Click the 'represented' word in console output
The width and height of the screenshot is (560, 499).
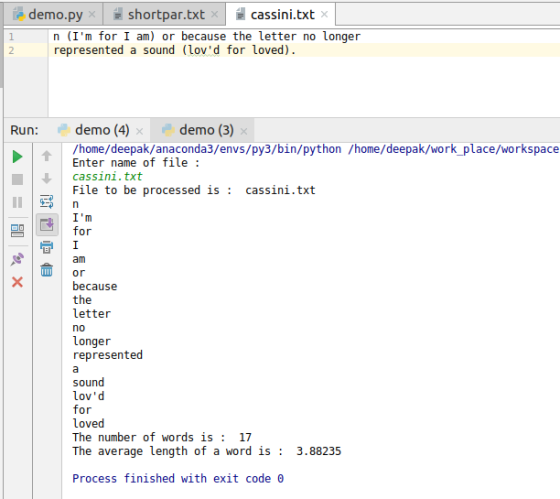pyautogui.click(x=108, y=355)
